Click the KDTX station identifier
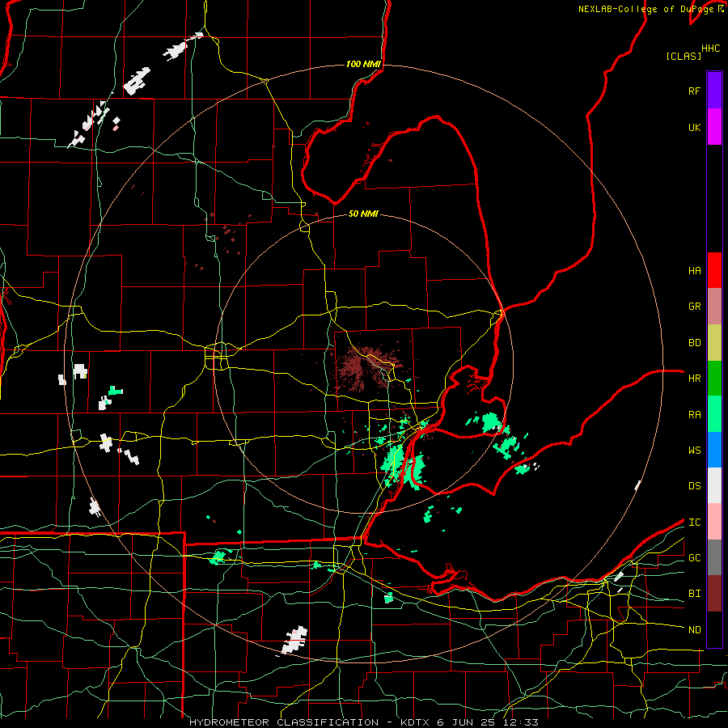The height and width of the screenshot is (728, 728). point(416,722)
